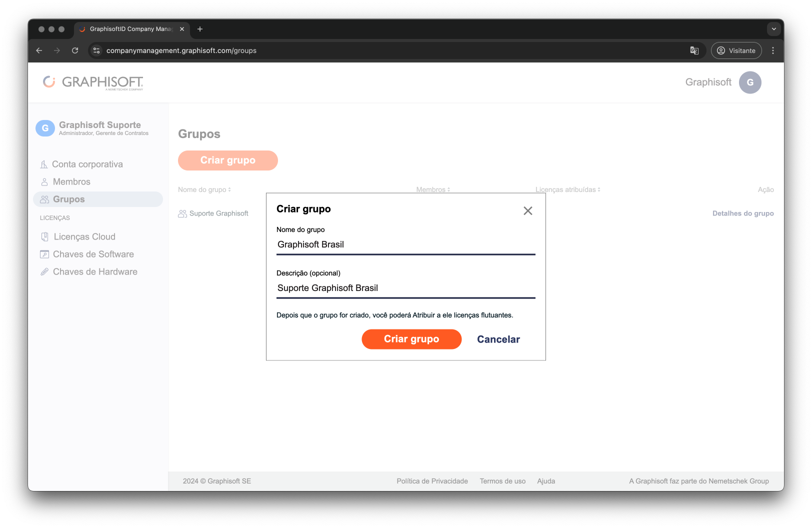This screenshot has width=812, height=528.
Task: Click the browser back arrow
Action: click(39, 50)
